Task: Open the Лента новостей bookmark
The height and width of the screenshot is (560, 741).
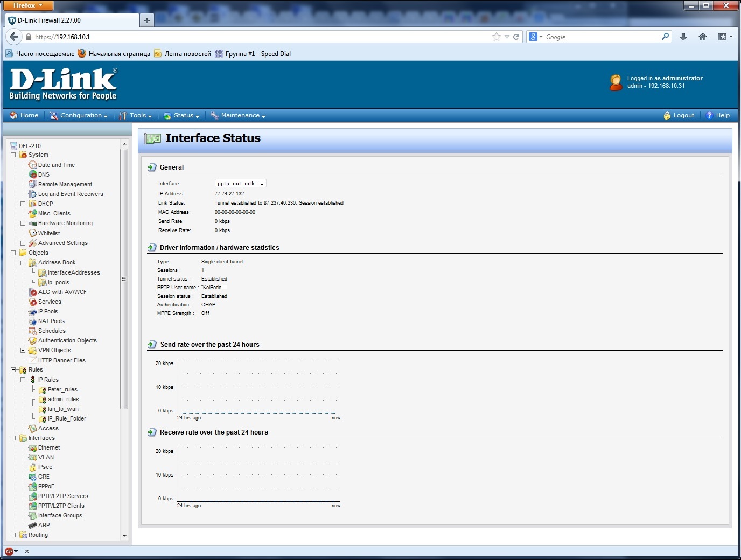Action: pyautogui.click(x=183, y=53)
